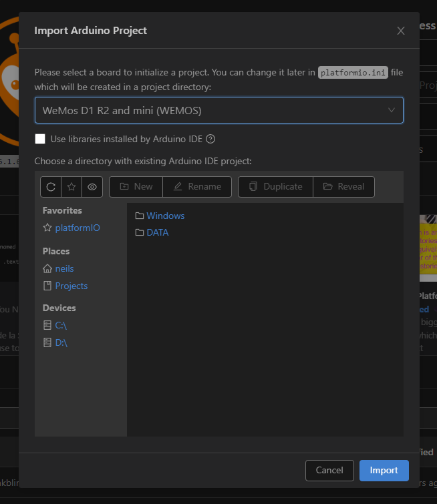Viewport: 437px width, 504px height.
Task: Toggle hidden files with the eye icon
Action: 92,187
